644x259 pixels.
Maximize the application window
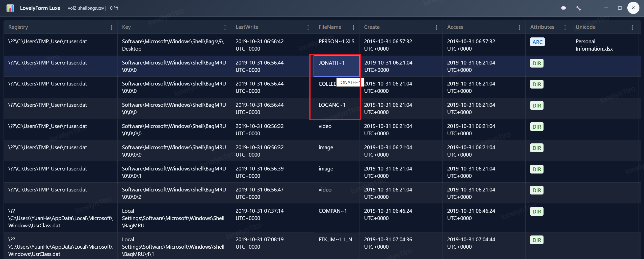[620, 8]
